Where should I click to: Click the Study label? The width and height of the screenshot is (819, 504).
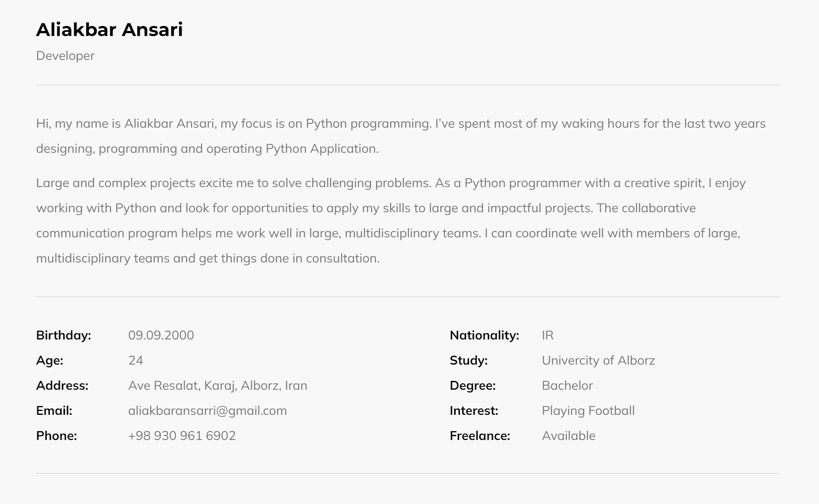[x=469, y=360]
